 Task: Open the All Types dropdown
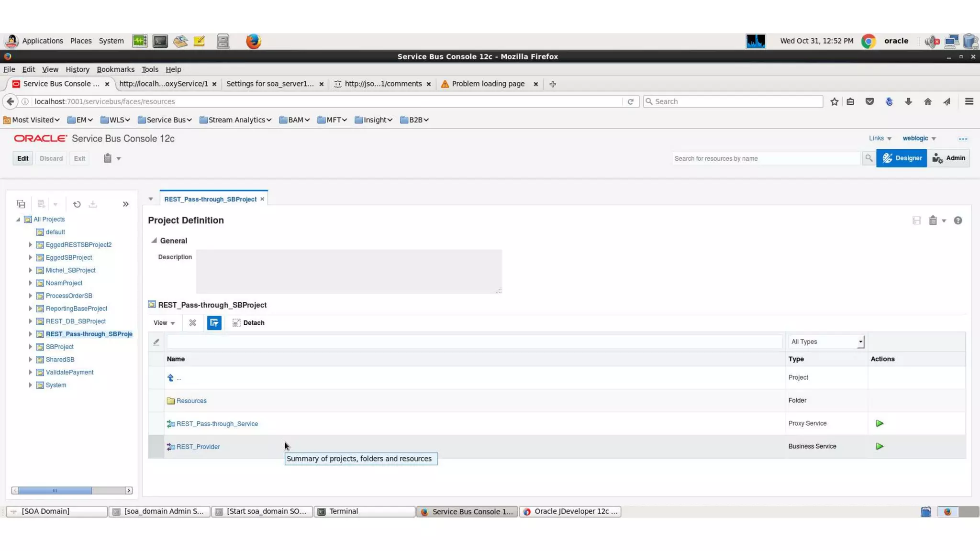pyautogui.click(x=826, y=342)
